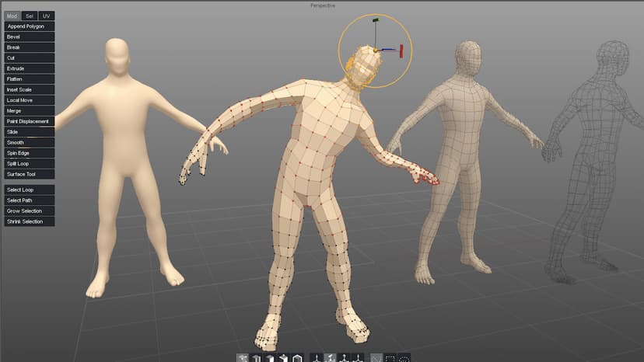
Task: Apply the Smooth tool
Action: [29, 142]
